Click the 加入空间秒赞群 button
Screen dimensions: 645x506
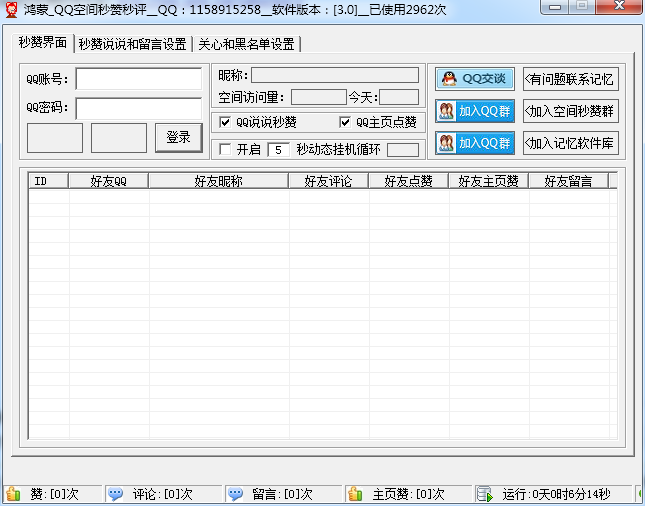tap(570, 111)
